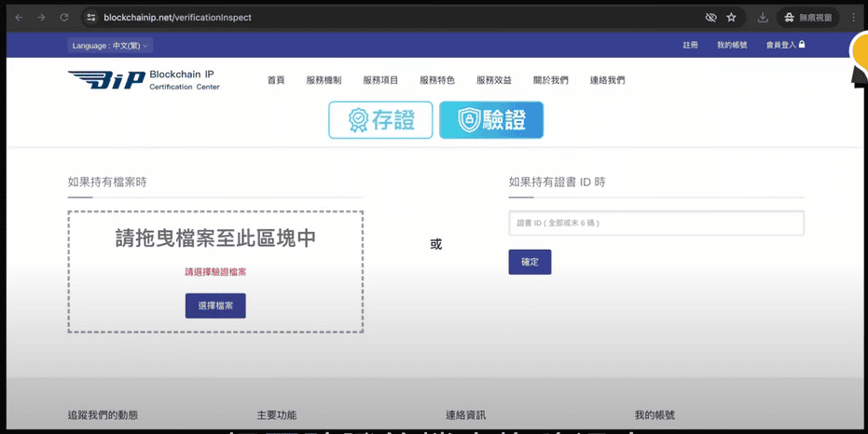Open the browser downloads icon
Viewport: 868px width, 434px height.
[x=763, y=18]
